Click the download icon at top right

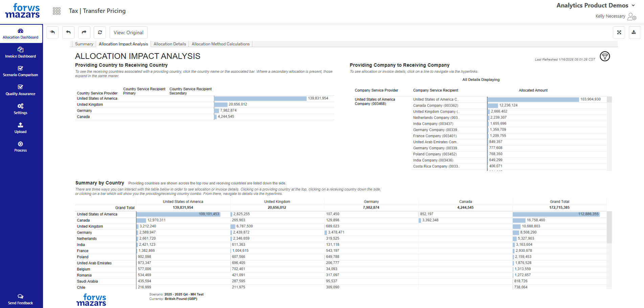634,32
